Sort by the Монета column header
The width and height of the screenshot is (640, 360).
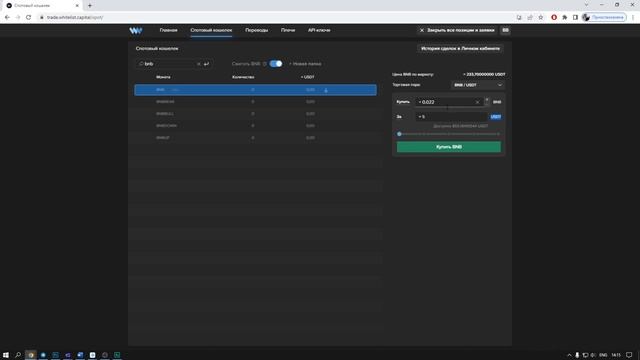[x=163, y=77]
